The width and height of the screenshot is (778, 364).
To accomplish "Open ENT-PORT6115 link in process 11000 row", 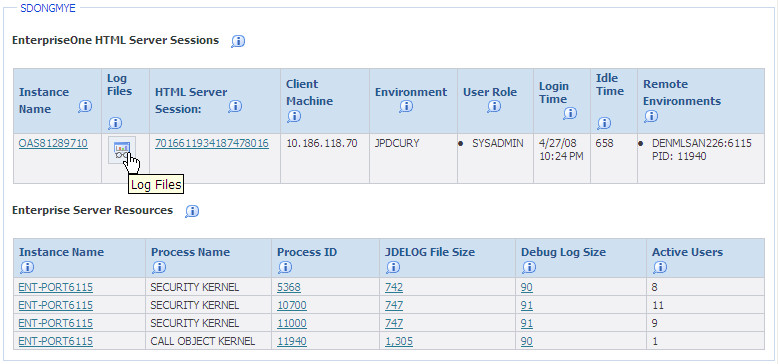I will click(x=56, y=323).
